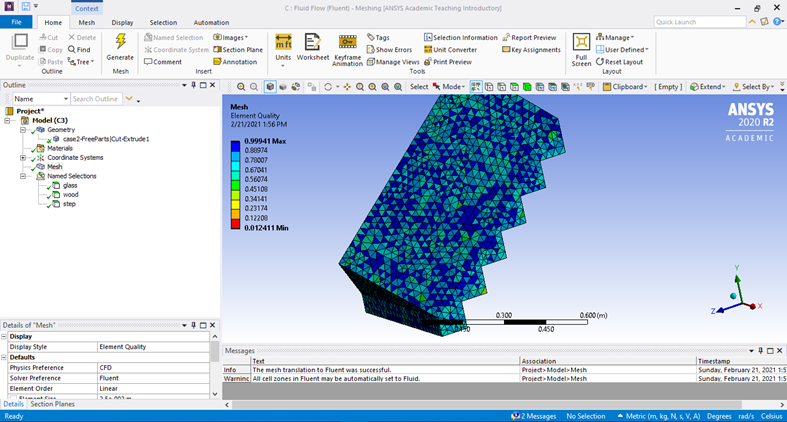This screenshot has width=787, height=422.
Task: Insert a Section Plane
Action: pyautogui.click(x=238, y=50)
